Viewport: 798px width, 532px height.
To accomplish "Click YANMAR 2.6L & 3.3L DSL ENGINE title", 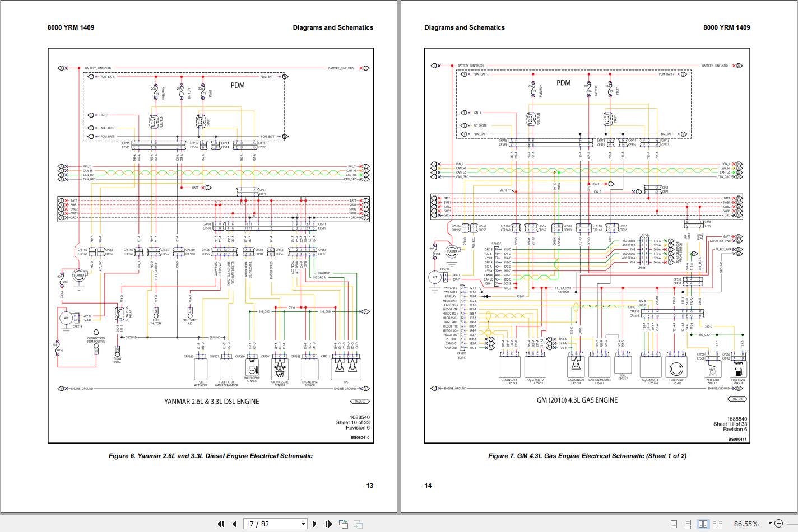I will (211, 401).
